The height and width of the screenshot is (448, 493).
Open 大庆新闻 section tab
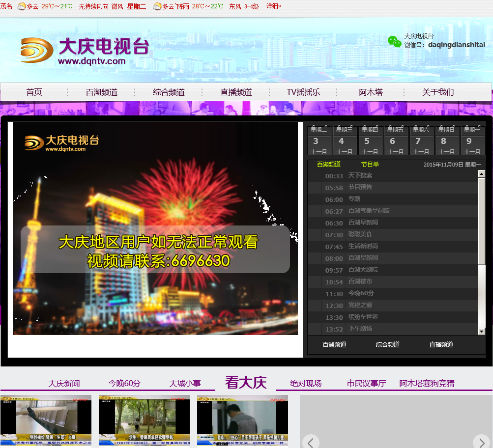pyautogui.click(x=64, y=383)
